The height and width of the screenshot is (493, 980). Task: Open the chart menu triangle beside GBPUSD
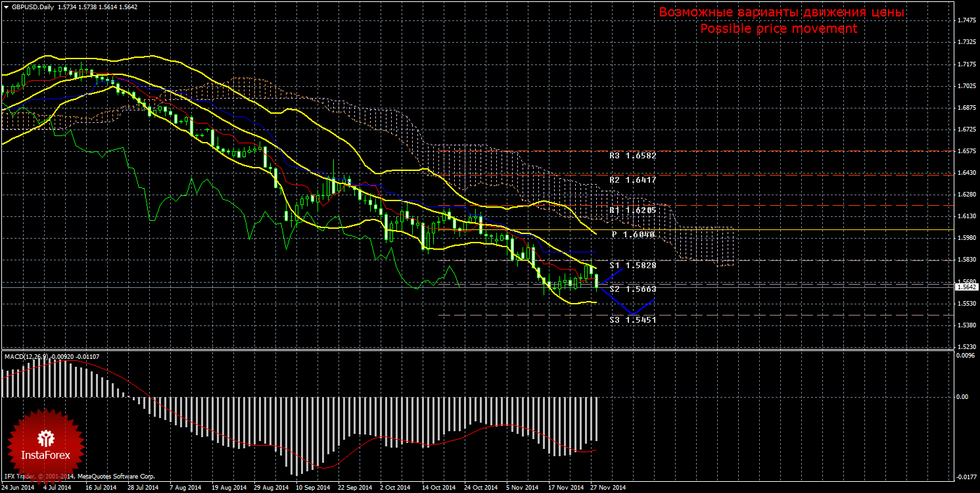click(x=6, y=7)
